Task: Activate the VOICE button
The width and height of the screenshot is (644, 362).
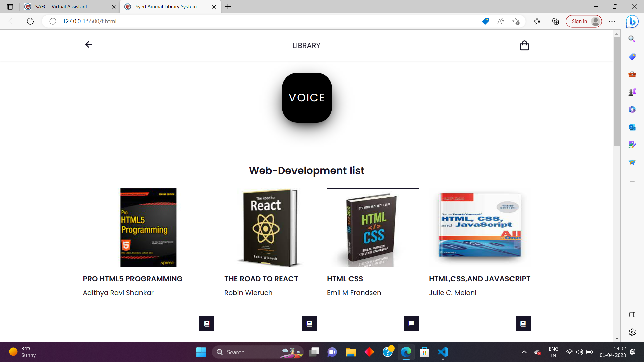Action: click(x=307, y=98)
